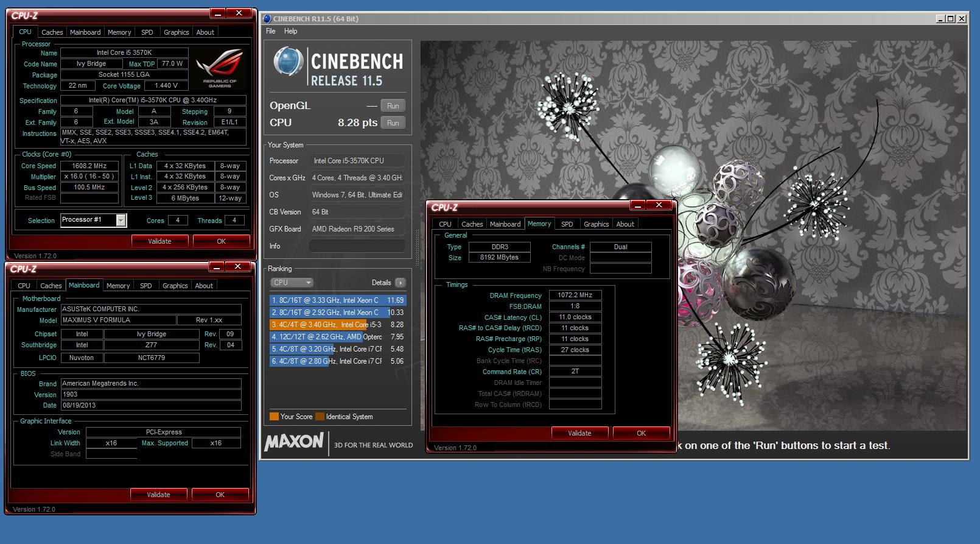Open SPD tab in top CPU-Z window
The width and height of the screenshot is (980, 544).
[x=147, y=32]
